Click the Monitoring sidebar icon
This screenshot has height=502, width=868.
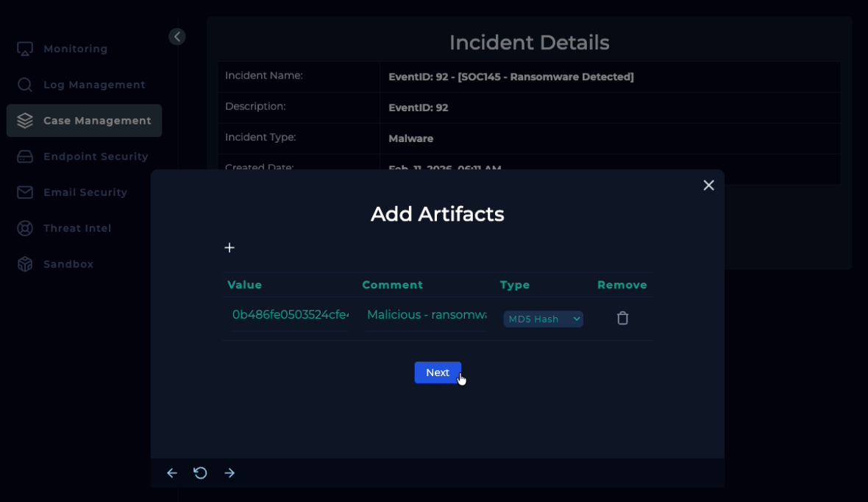tap(25, 49)
